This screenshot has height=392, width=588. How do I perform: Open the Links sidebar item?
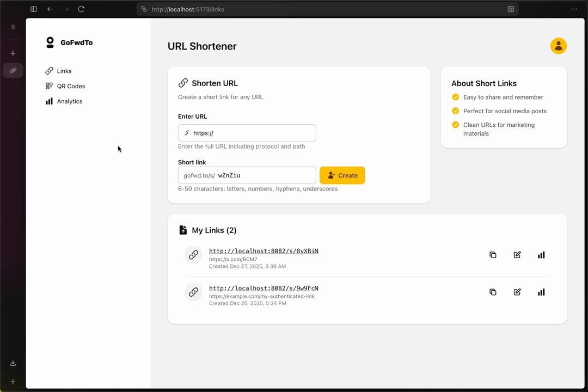64,71
